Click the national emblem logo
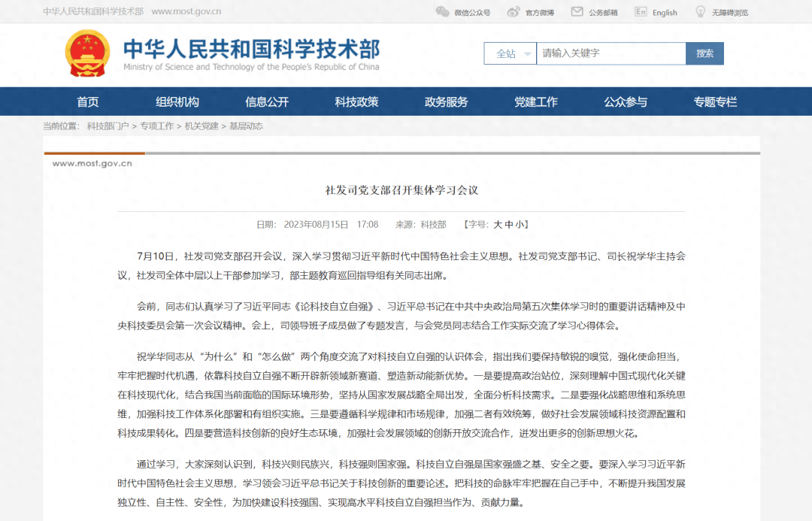This screenshot has width=812, height=521. click(87, 53)
